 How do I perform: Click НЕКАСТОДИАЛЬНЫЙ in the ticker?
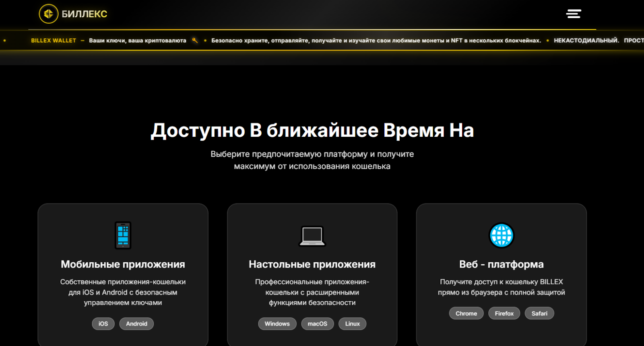586,40
